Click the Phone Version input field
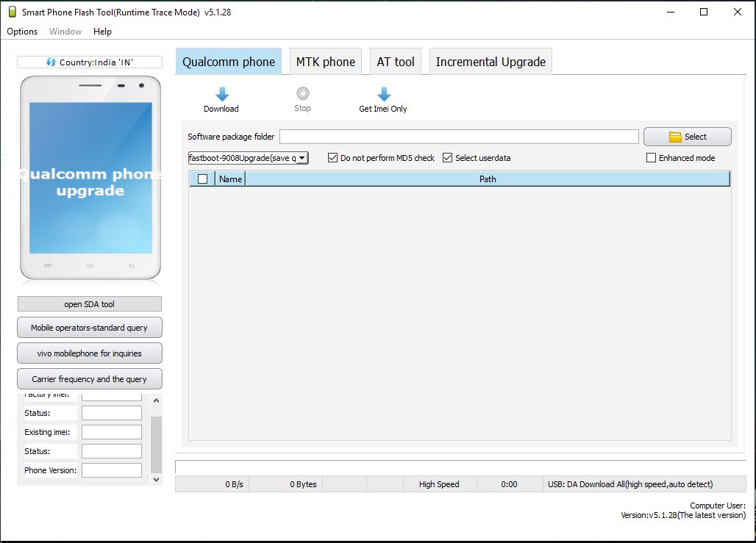The height and width of the screenshot is (543, 756). click(112, 470)
